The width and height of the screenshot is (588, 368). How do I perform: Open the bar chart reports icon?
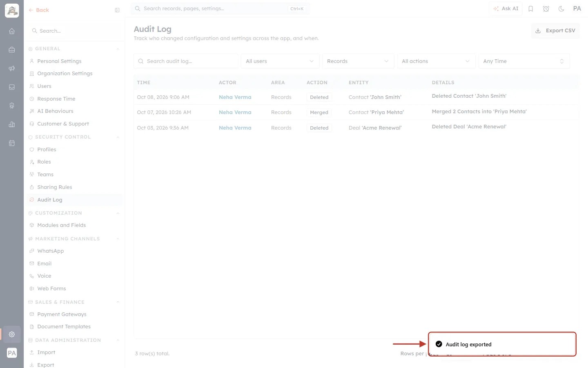(x=12, y=124)
